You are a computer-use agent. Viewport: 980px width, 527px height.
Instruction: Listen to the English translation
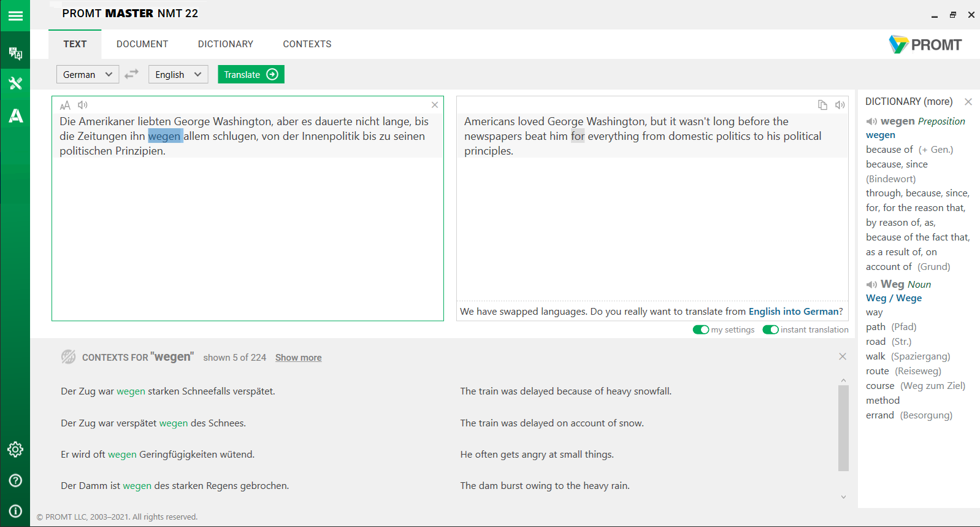tap(840, 105)
